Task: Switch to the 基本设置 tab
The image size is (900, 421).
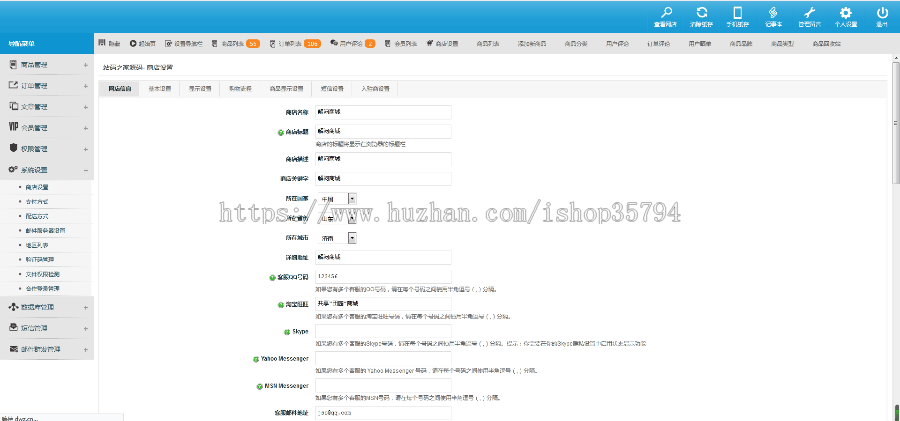Action: [x=160, y=89]
